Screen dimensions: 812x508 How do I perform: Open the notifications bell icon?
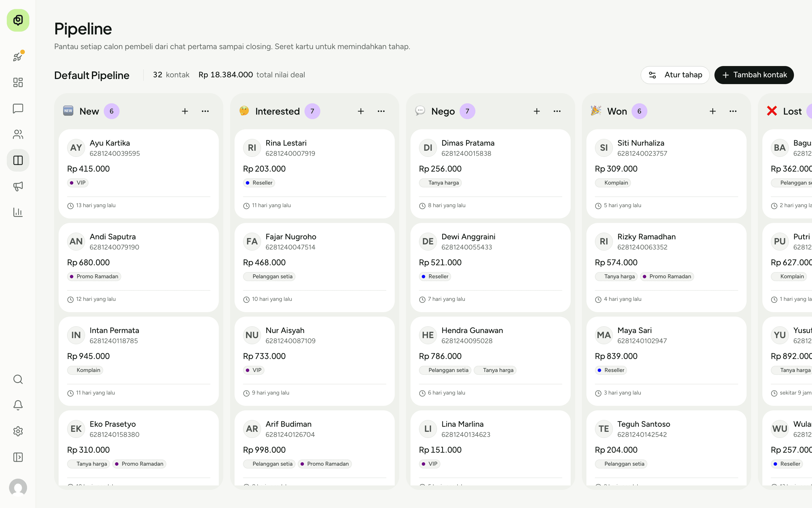tap(18, 405)
